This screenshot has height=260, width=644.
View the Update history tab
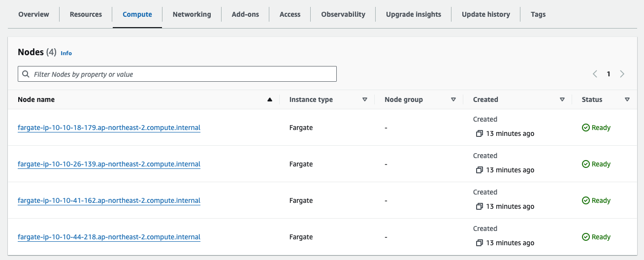[x=486, y=14]
